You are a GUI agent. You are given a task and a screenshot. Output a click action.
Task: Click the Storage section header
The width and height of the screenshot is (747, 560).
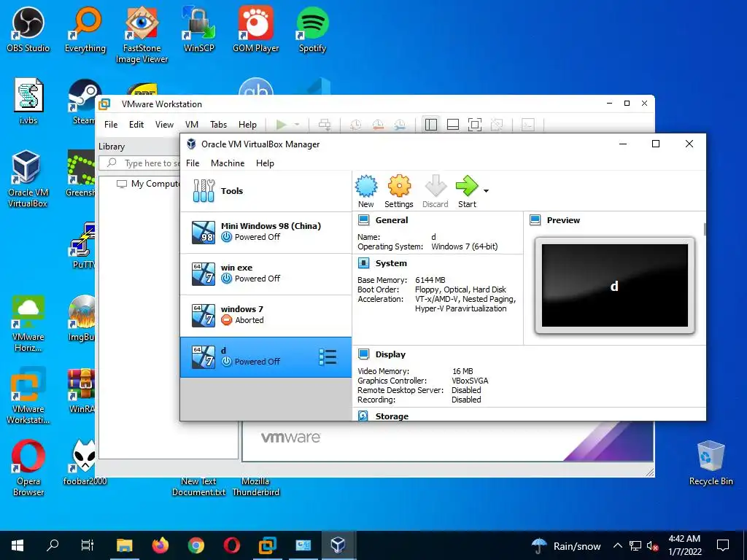click(x=392, y=416)
